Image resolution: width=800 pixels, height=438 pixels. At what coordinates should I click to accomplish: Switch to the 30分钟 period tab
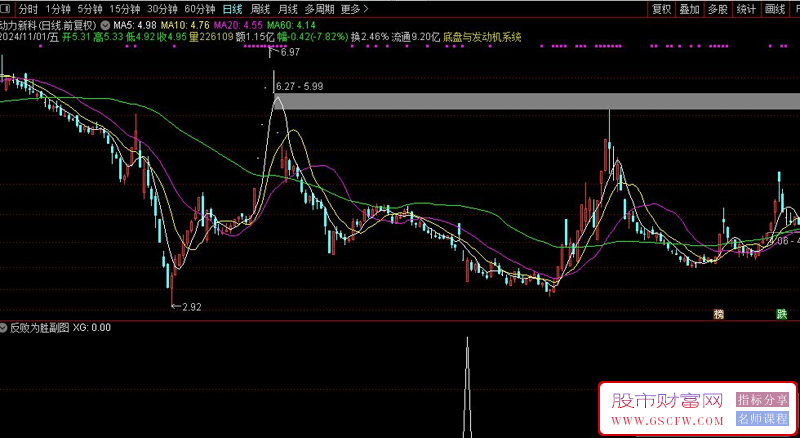pyautogui.click(x=162, y=9)
